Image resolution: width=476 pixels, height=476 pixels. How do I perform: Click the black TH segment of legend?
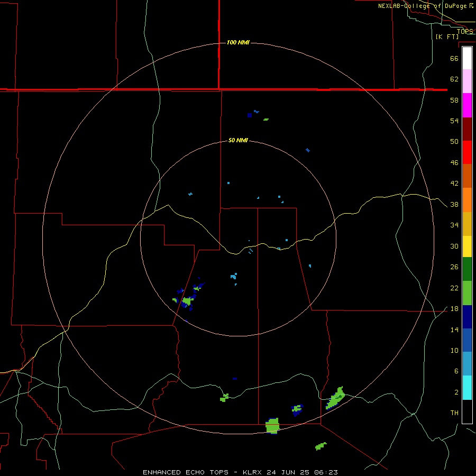pos(467,411)
